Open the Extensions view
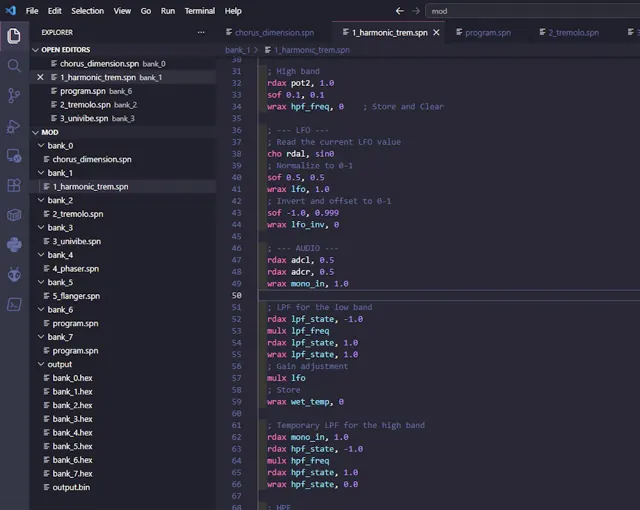The height and width of the screenshot is (510, 640). [x=14, y=185]
